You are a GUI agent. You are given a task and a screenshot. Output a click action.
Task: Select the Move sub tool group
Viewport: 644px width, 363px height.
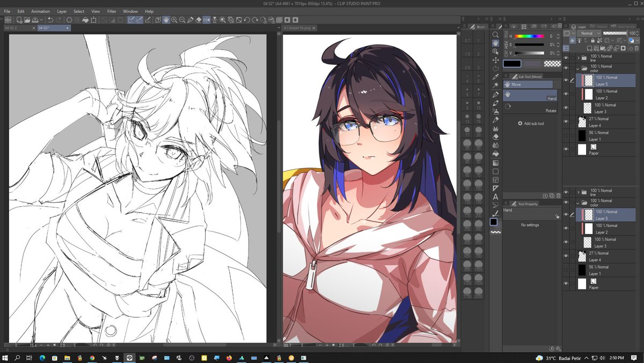[528, 84]
